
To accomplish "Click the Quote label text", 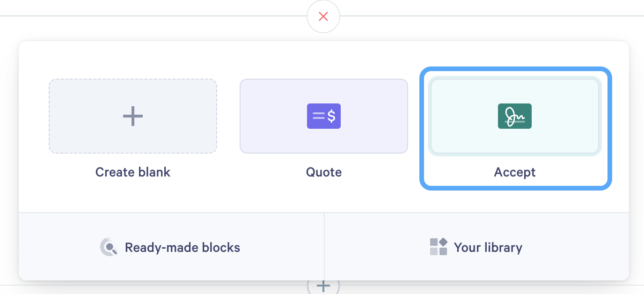I will click(x=324, y=172).
